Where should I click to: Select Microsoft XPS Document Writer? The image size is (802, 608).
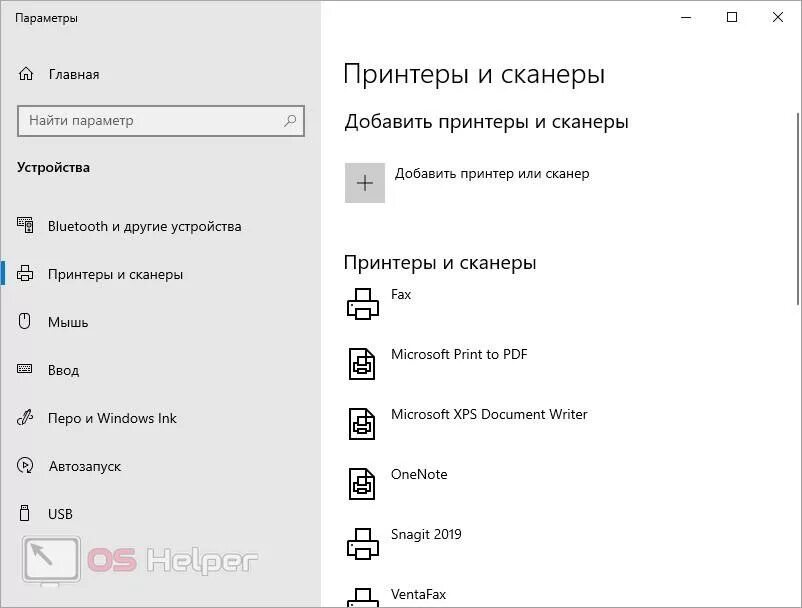pos(489,414)
